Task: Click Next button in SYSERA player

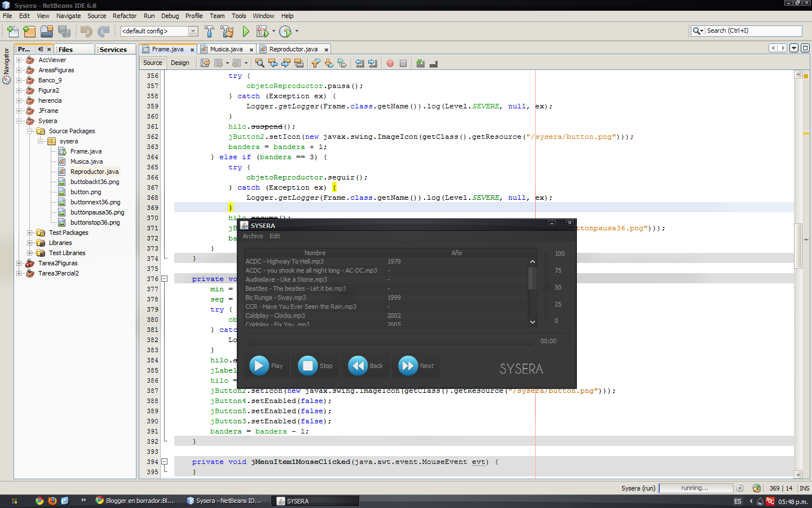Action: pyautogui.click(x=416, y=366)
